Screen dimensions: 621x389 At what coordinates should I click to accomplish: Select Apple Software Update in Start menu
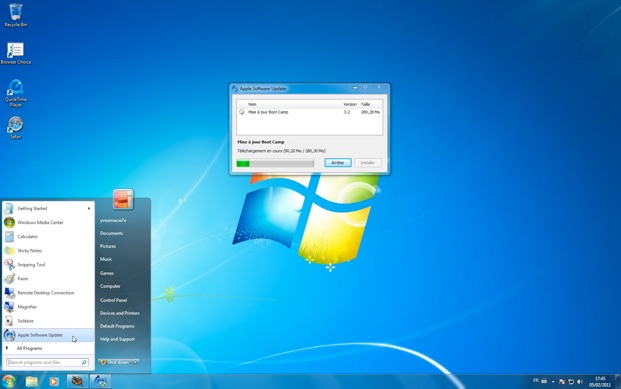click(48, 335)
